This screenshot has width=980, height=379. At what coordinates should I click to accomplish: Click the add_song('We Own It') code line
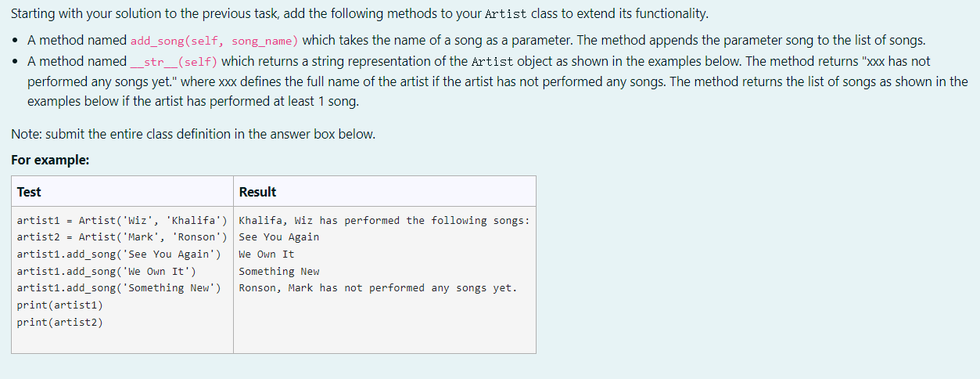point(106,272)
